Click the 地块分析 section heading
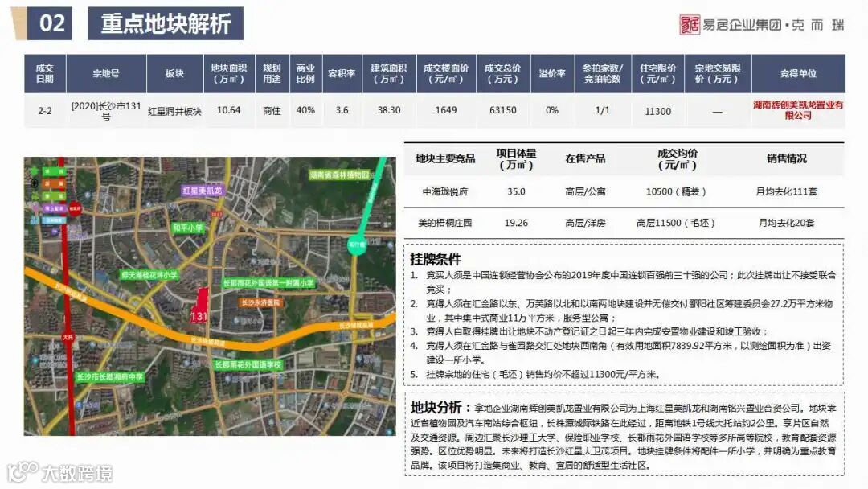 click(x=436, y=408)
